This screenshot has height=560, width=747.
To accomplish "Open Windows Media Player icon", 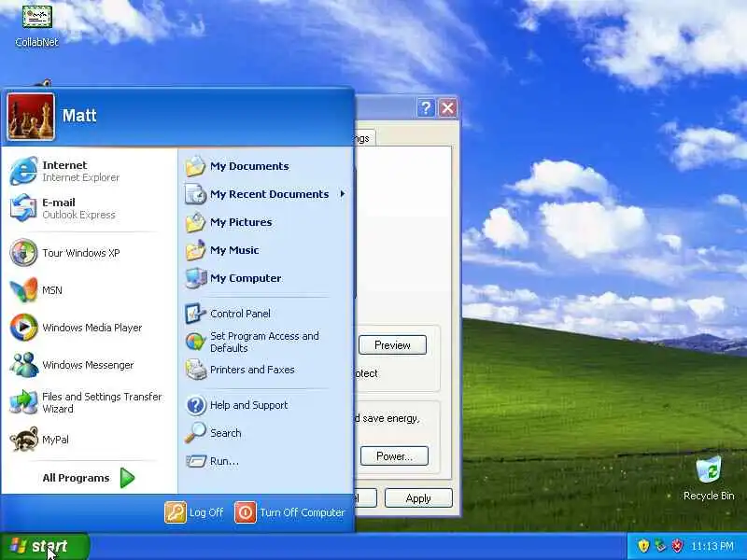I will tap(23, 328).
